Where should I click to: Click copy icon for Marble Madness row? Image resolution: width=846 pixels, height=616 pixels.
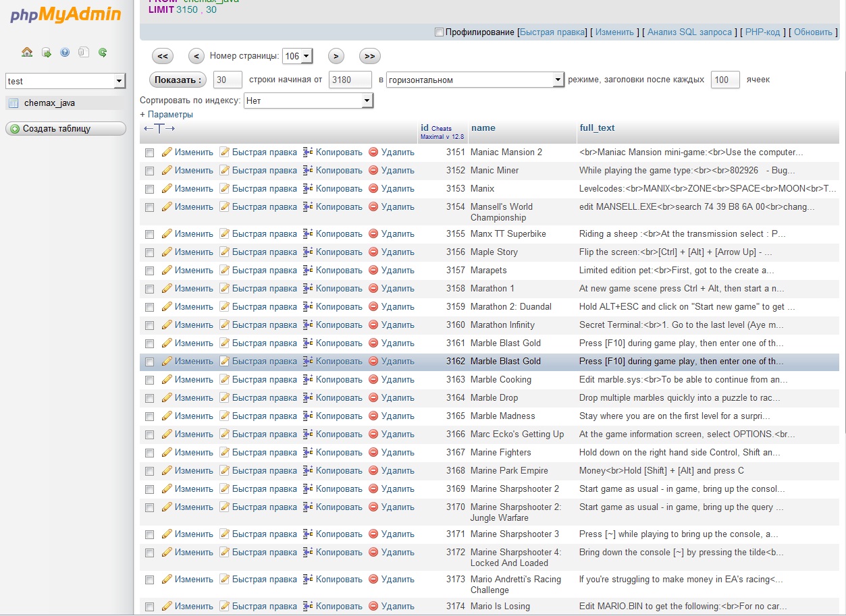pyautogui.click(x=308, y=416)
